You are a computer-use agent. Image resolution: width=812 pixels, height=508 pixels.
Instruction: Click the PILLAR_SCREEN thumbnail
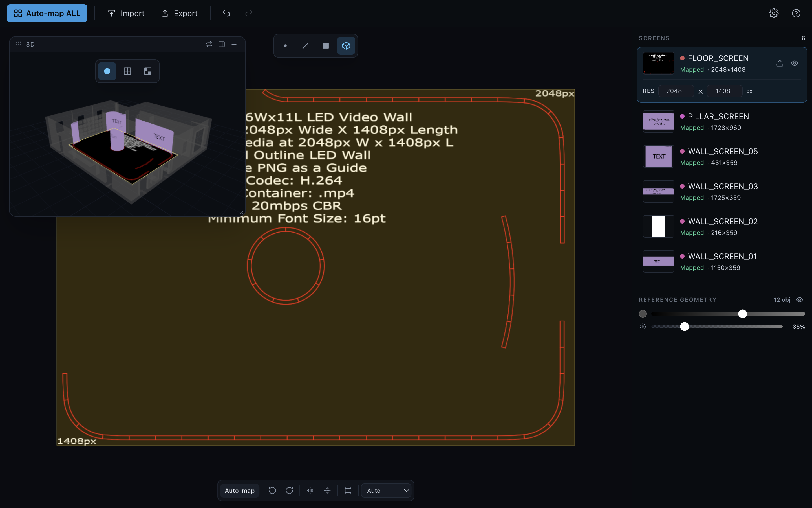pos(658,121)
